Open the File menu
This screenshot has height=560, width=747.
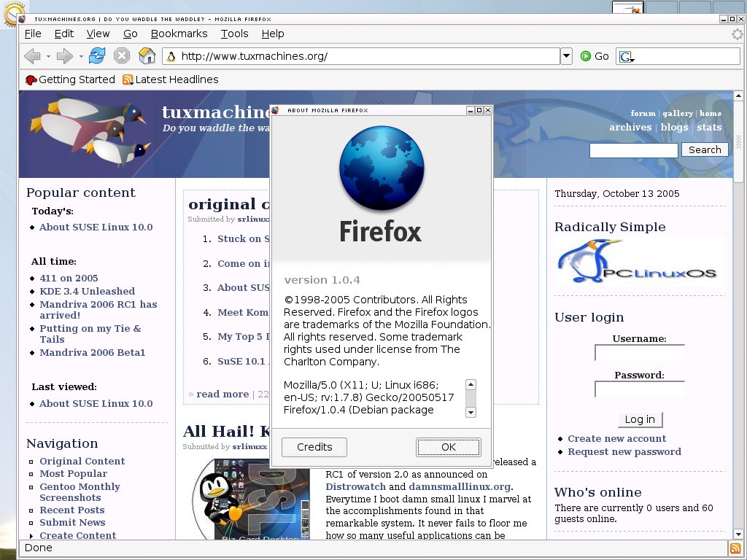coord(33,34)
